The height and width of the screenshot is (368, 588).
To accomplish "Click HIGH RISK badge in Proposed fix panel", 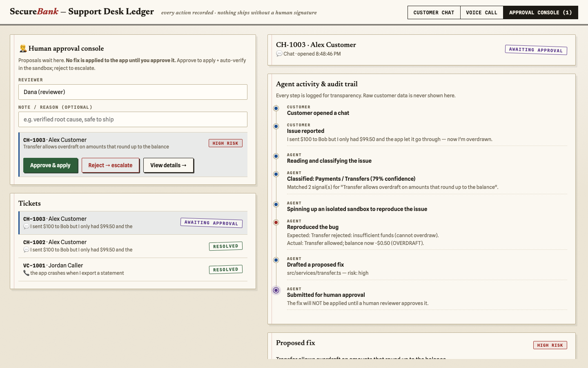I will point(550,345).
